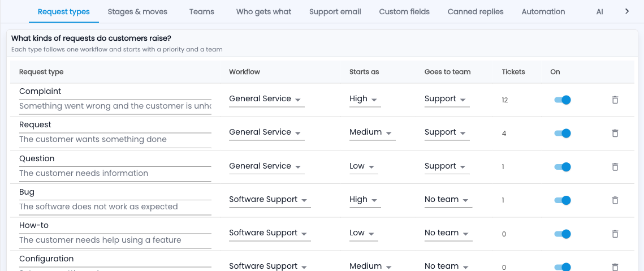Viewport: 644px width, 271px height.
Task: Change Request priority from Medium
Action: point(372,132)
